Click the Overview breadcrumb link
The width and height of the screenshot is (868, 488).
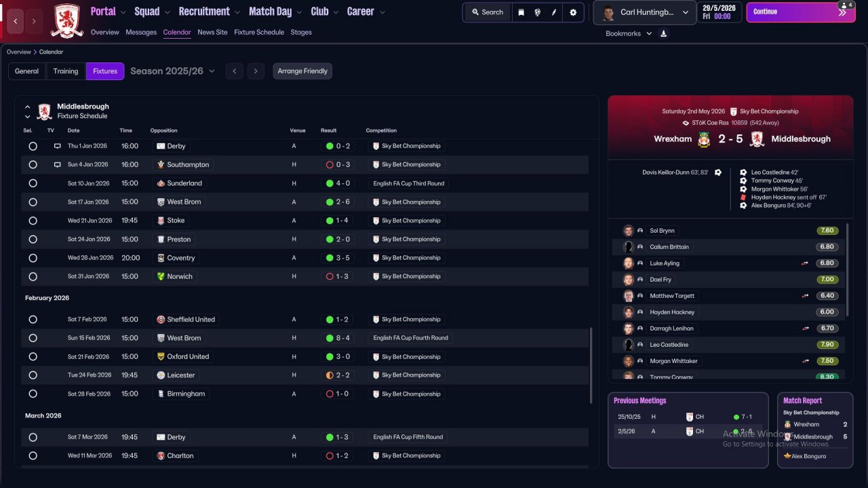(x=19, y=52)
